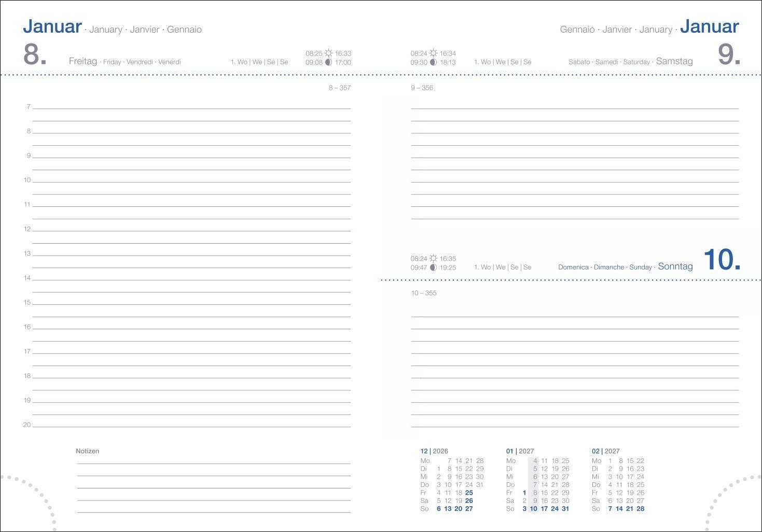Click the Freitag day label
762x532 pixels.
83,61
